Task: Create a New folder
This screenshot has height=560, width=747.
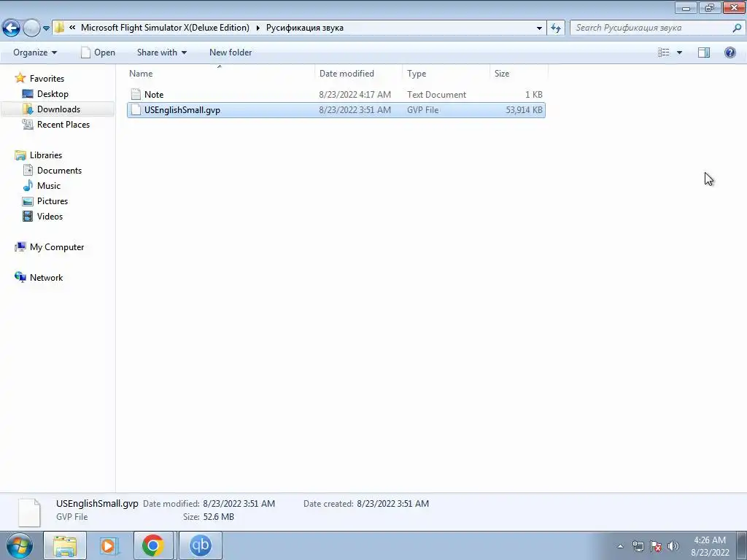Action: [x=231, y=52]
